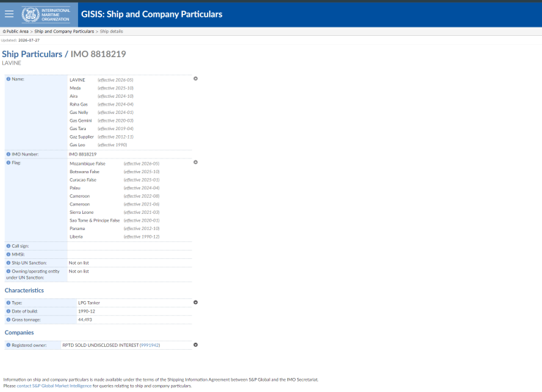542x392 pixels.
Task: Select former name Gas Leo
Action: tap(77, 145)
